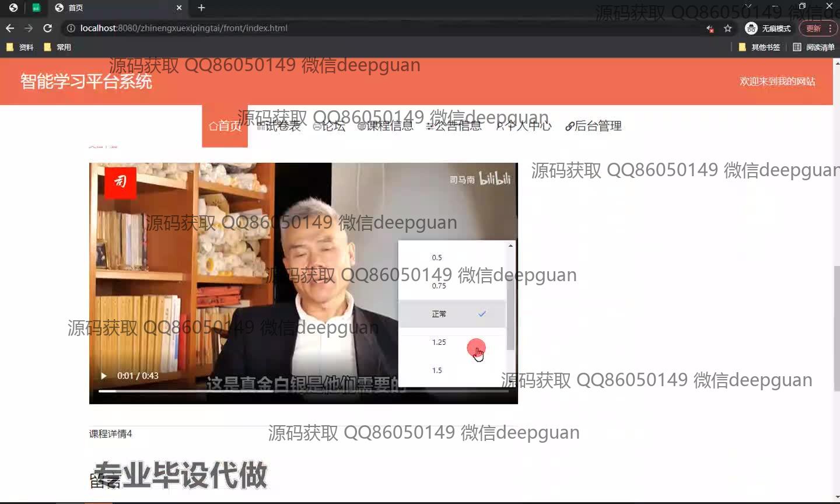The width and height of the screenshot is (840, 504).
Task: Select 正常 playback speed
Action: tap(452, 314)
